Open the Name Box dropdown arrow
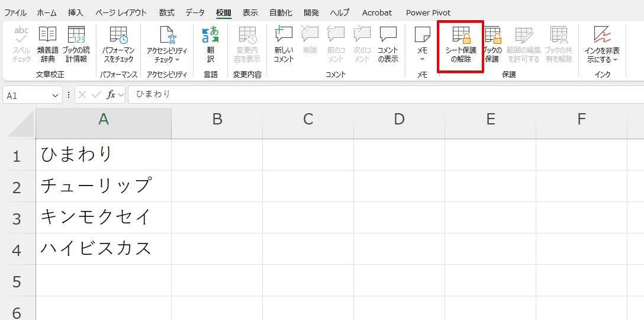644x320 pixels. point(56,95)
